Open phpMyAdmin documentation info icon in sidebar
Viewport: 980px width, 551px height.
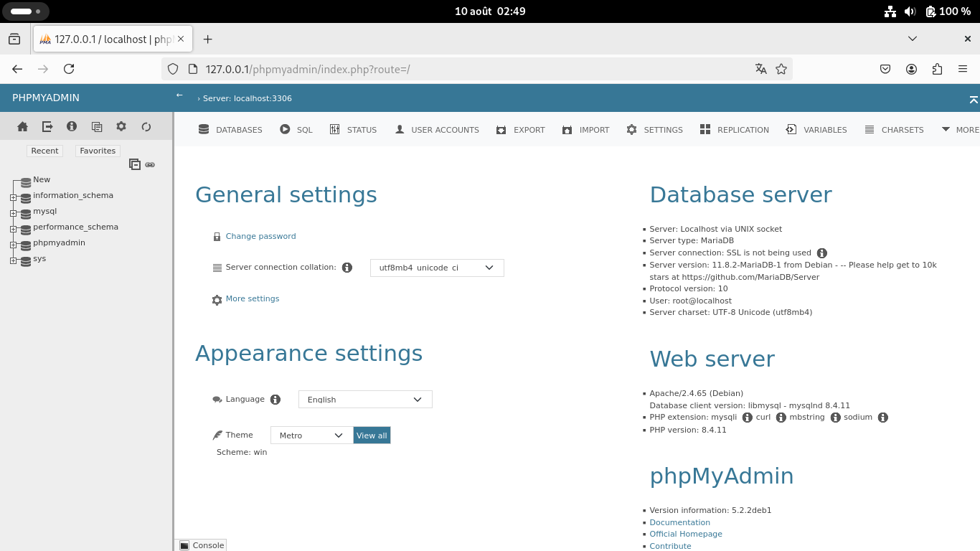coord(72,127)
